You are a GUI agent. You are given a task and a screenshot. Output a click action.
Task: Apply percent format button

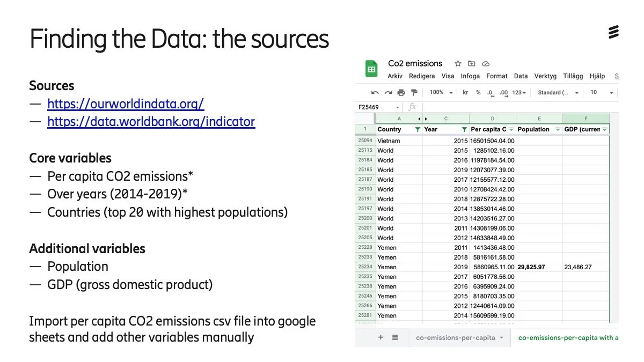478,92
